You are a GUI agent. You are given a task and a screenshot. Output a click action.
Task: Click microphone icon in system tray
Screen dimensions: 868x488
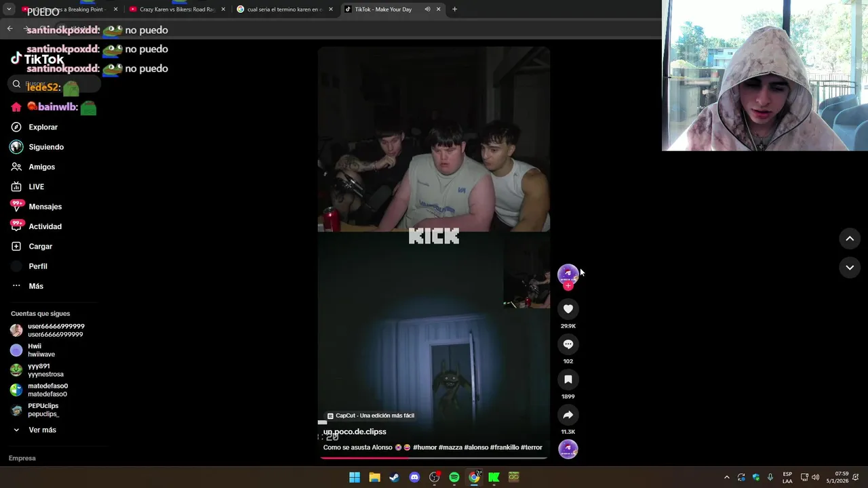770,477
